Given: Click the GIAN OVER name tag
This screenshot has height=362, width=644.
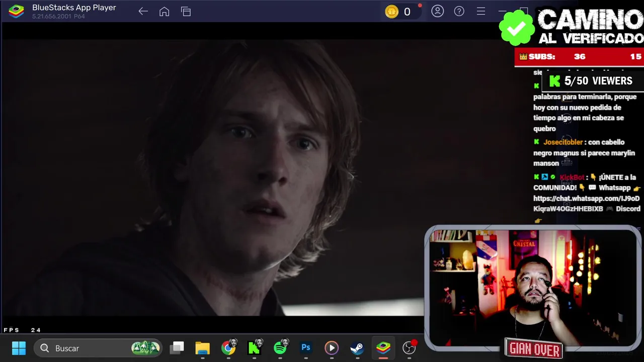Looking at the screenshot, I should [534, 348].
